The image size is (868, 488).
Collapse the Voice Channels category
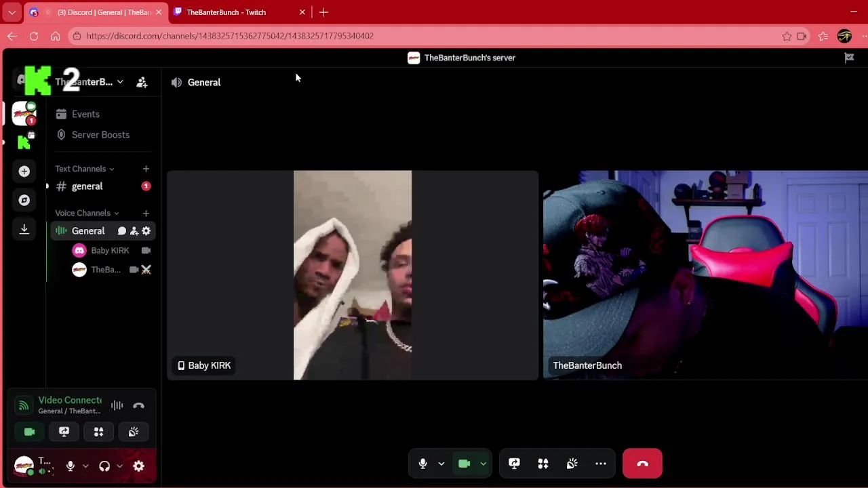87,213
